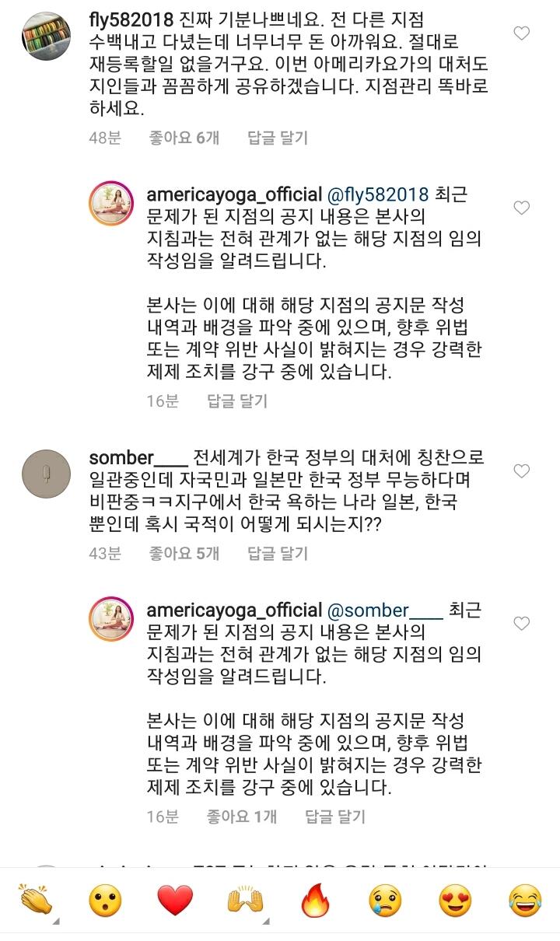Screen dimensions: 560x941
Task: Select the heart-eyes emoji
Action: (x=455, y=901)
